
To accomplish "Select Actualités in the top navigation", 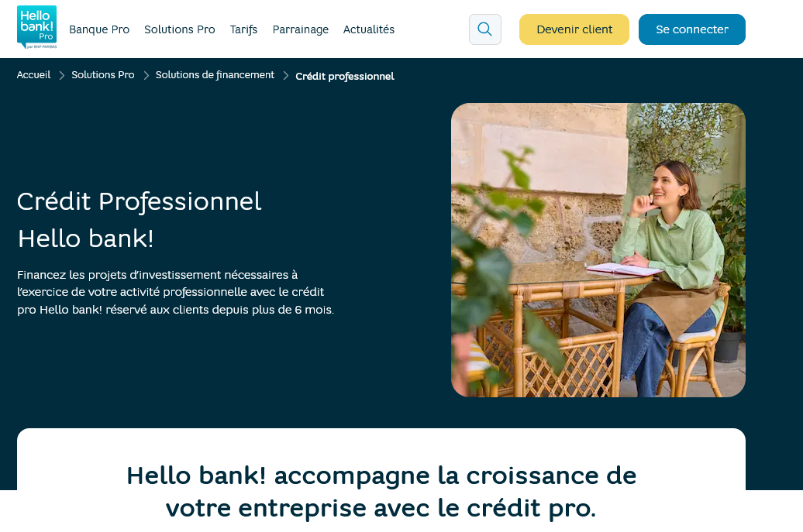I will (x=369, y=29).
